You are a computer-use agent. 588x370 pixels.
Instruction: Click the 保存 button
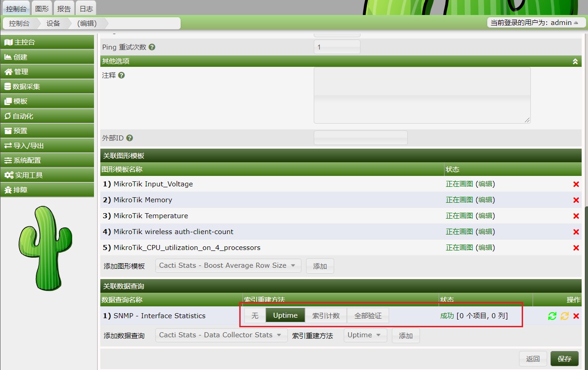564,359
